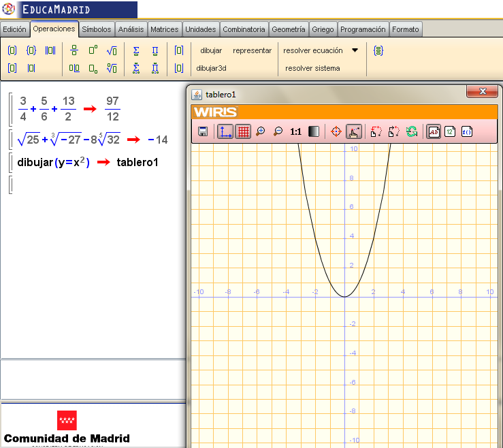The width and height of the screenshot is (503, 448).
Task: Insert a square root symbol
Action: pos(112,50)
